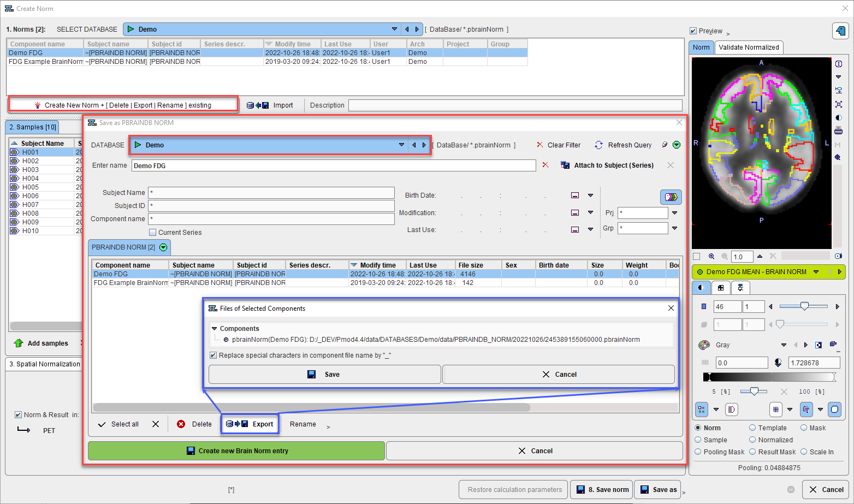Viewport: 854px width, 504px height.
Task: Open Demo FDG MEAN image selection dropdown
Action: pos(816,272)
